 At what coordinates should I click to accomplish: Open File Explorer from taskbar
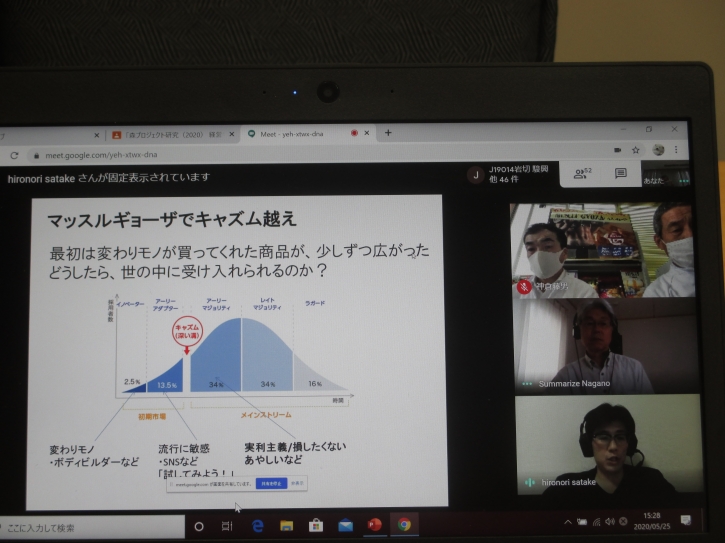coord(286,525)
